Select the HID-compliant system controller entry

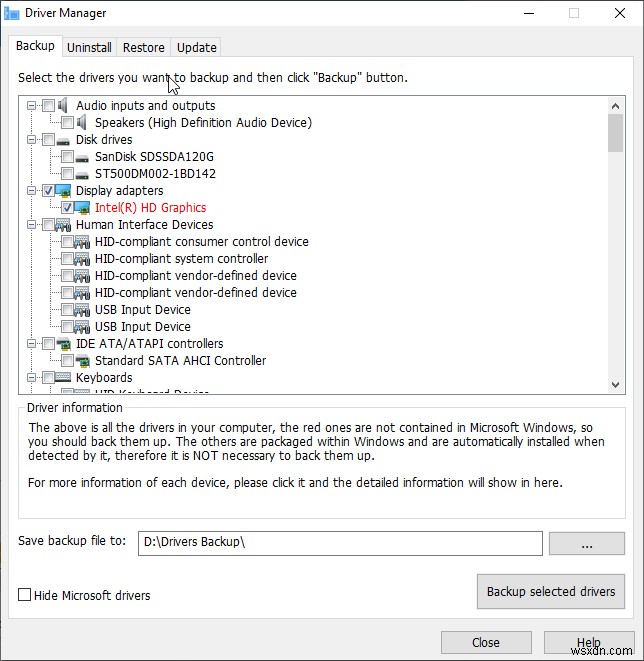pos(182,258)
